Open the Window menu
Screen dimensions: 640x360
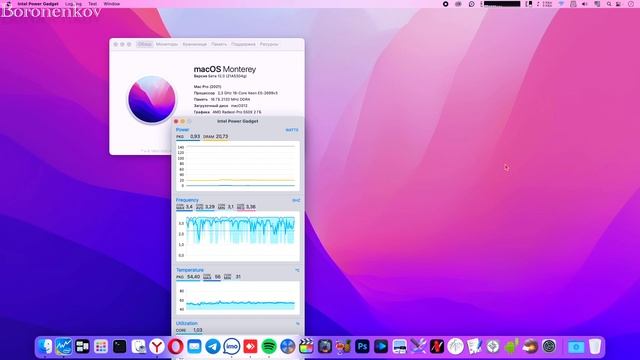coord(111,4)
